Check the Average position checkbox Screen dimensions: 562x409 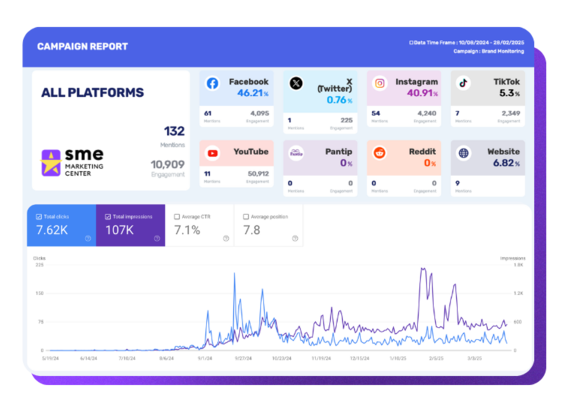[x=246, y=217]
